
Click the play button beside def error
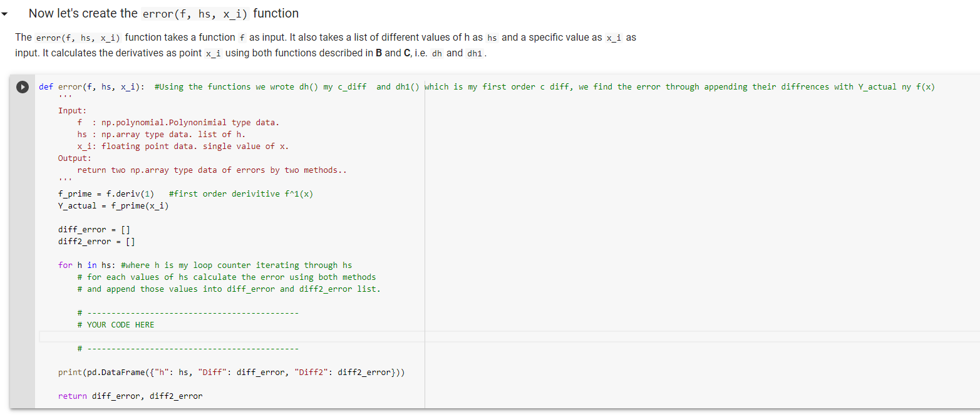tap(23, 87)
